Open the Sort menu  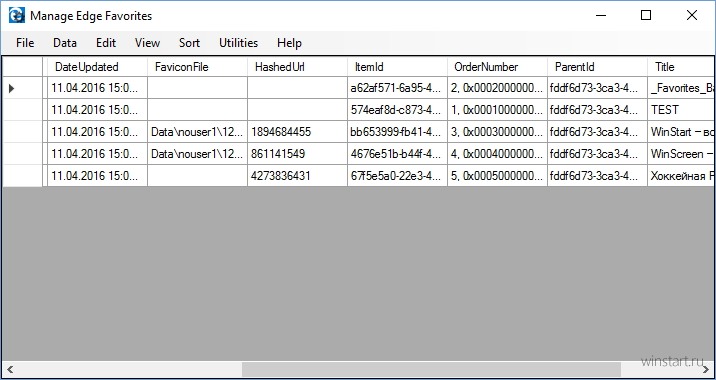189,43
